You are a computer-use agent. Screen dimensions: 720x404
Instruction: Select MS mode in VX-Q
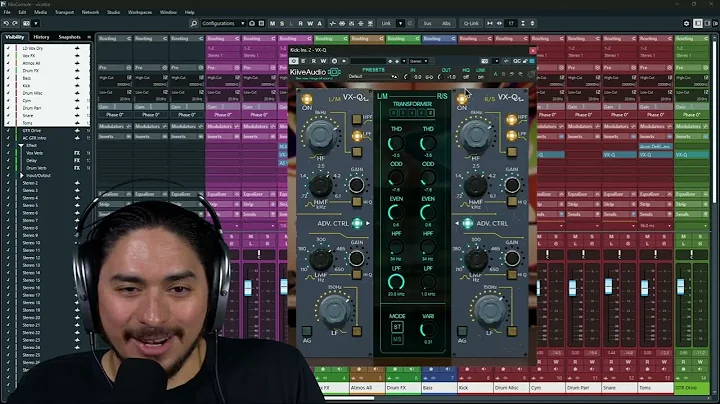point(397,340)
